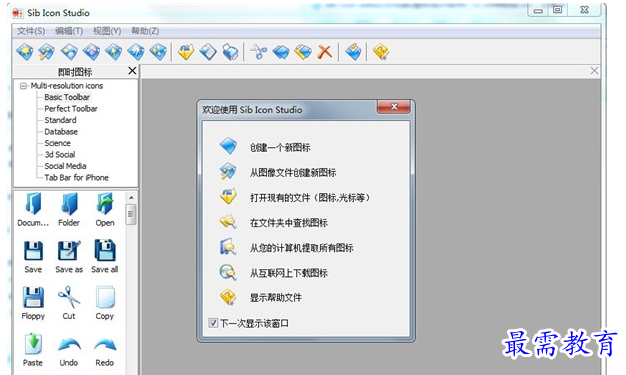Click the New Icon toolbar button with sun
626x375 pixels.
(x=25, y=52)
